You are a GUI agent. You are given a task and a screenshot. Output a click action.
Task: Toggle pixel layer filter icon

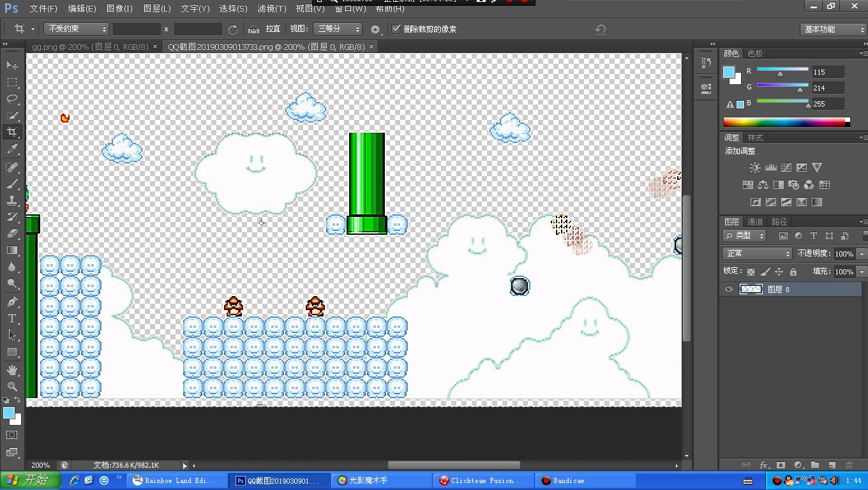tap(783, 236)
